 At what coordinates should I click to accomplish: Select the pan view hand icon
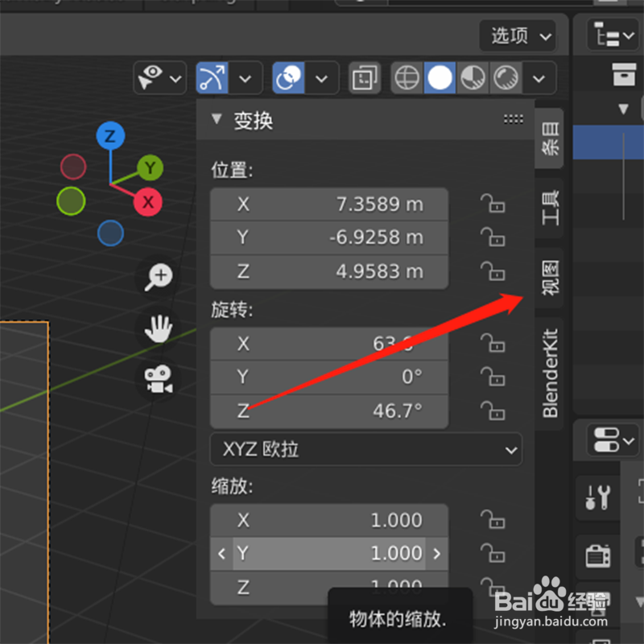pyautogui.click(x=158, y=328)
